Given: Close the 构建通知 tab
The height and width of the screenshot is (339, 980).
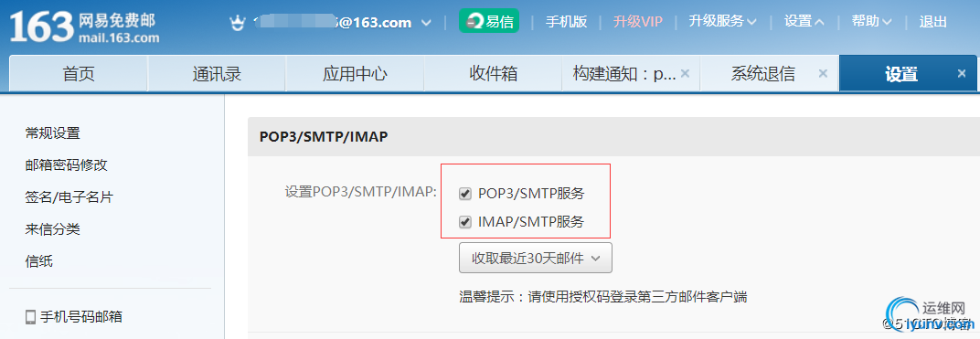Looking at the screenshot, I should point(685,74).
